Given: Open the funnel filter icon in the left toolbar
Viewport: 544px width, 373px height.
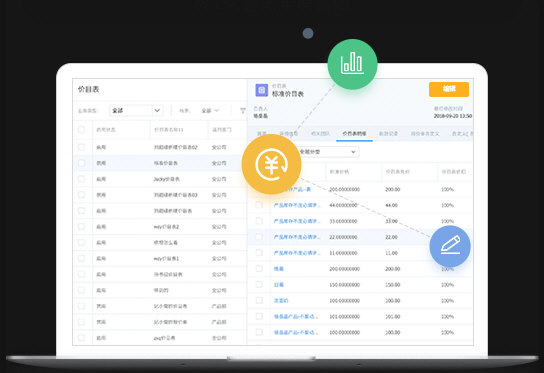Looking at the screenshot, I should coord(243,111).
